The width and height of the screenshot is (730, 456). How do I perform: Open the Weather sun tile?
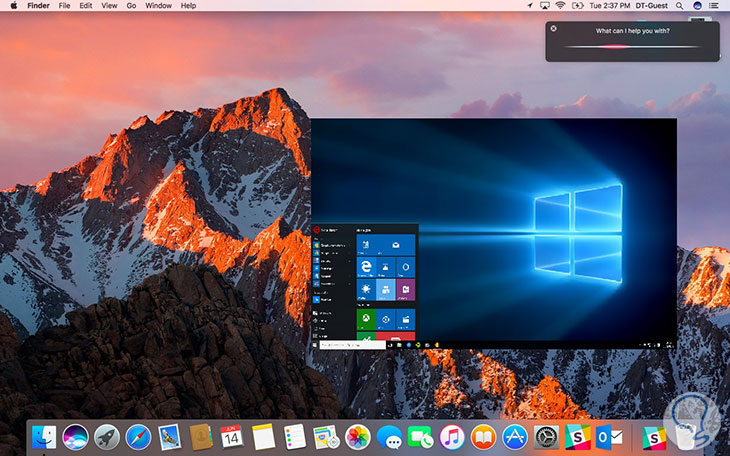point(366,289)
